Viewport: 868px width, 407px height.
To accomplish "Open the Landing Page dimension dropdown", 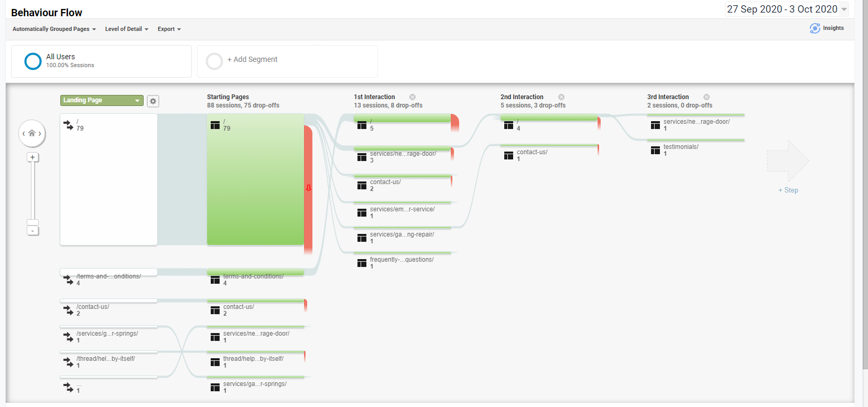I will coord(102,100).
